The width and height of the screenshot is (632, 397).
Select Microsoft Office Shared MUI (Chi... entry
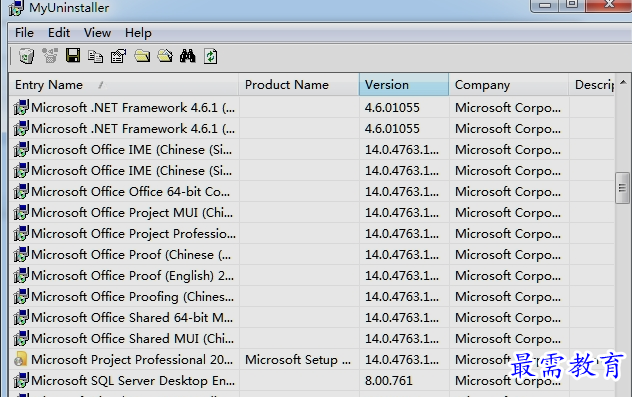(133, 338)
